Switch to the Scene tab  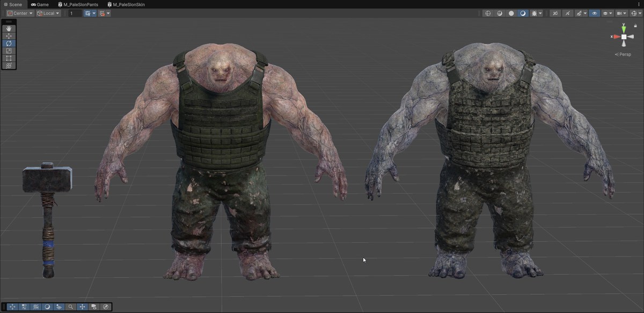pyautogui.click(x=13, y=4)
